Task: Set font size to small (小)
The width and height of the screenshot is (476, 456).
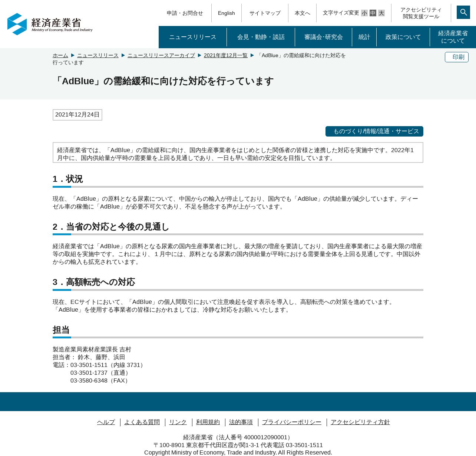Action: pyautogui.click(x=364, y=13)
